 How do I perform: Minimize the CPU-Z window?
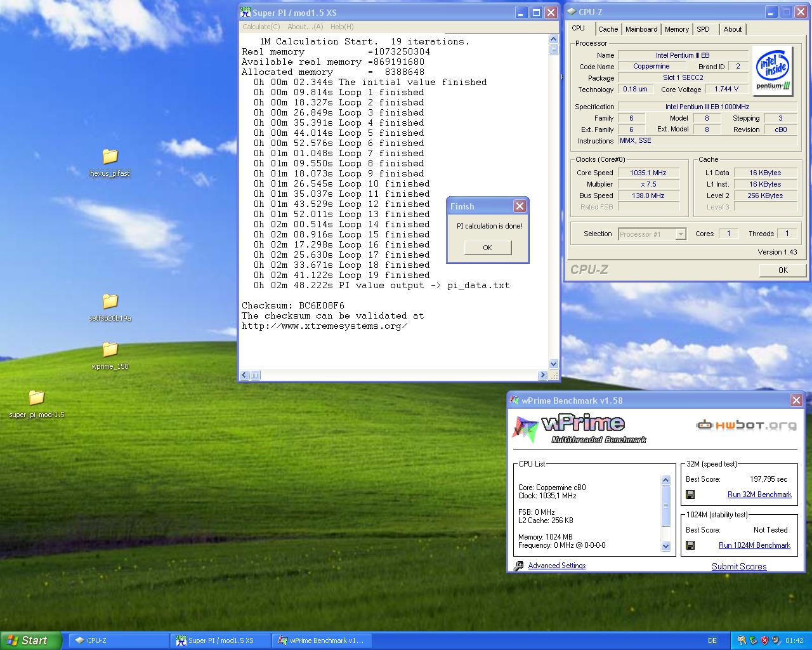point(771,12)
